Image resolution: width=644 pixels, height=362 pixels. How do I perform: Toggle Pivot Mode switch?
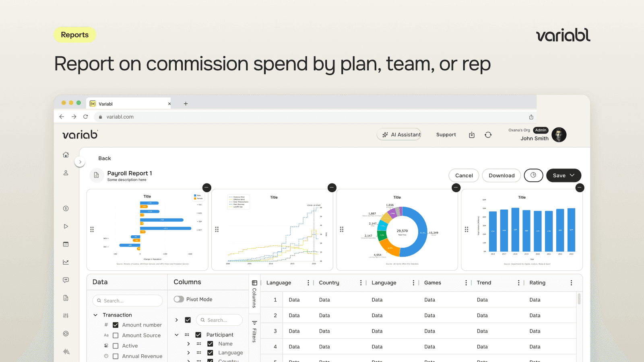179,299
